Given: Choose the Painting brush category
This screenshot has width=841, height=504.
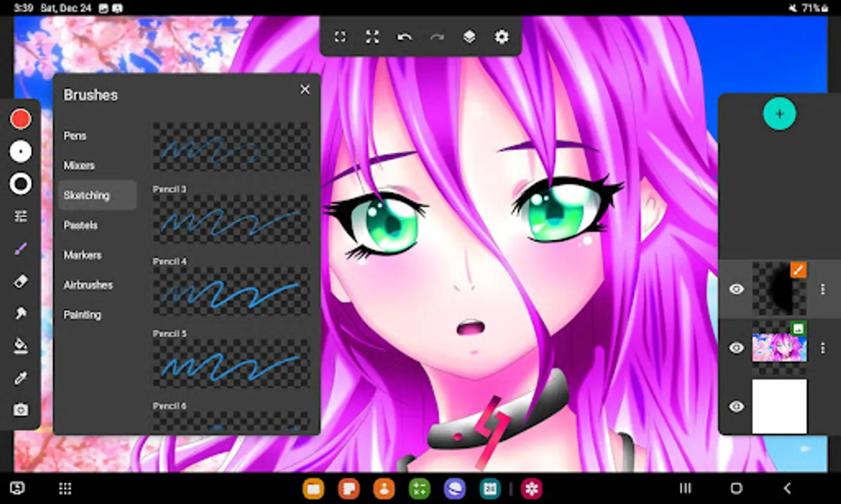Looking at the screenshot, I should 82,315.
